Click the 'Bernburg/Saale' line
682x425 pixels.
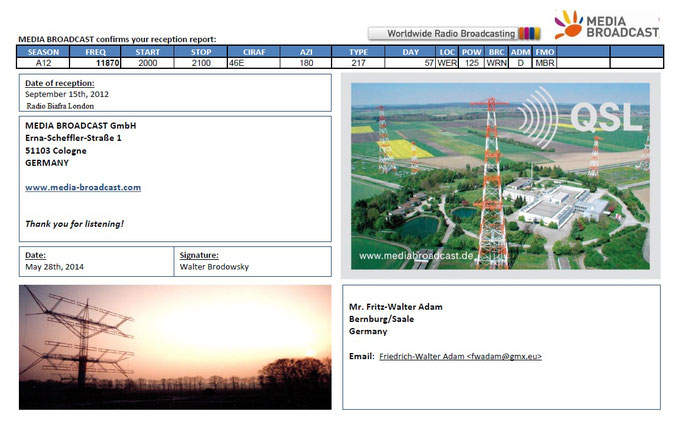click(x=381, y=319)
